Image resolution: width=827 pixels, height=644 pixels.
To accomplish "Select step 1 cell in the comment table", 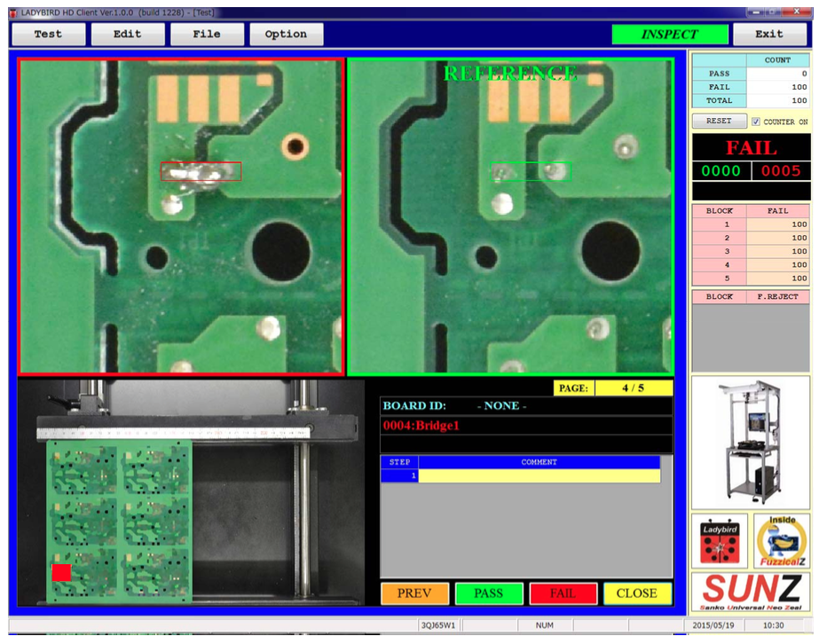I will pyautogui.click(x=399, y=475).
